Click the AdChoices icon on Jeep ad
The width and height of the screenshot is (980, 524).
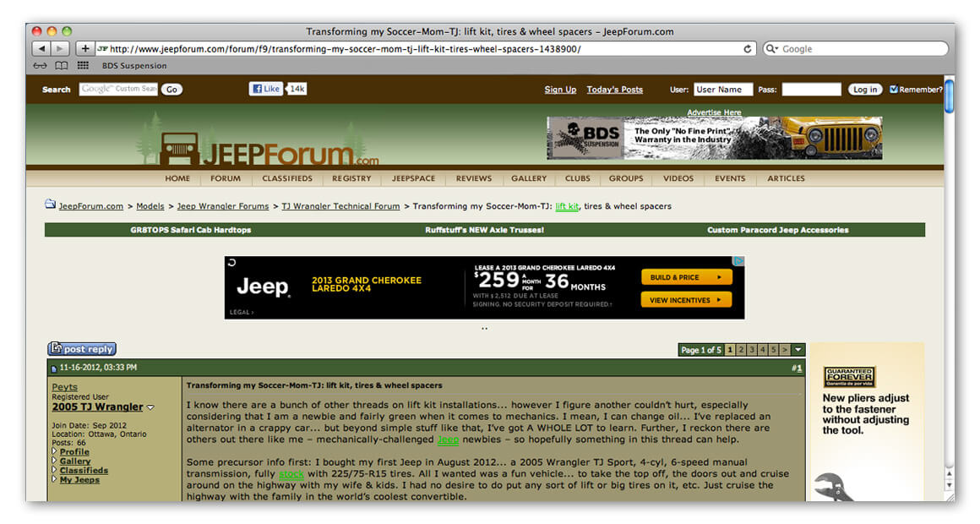click(x=738, y=262)
